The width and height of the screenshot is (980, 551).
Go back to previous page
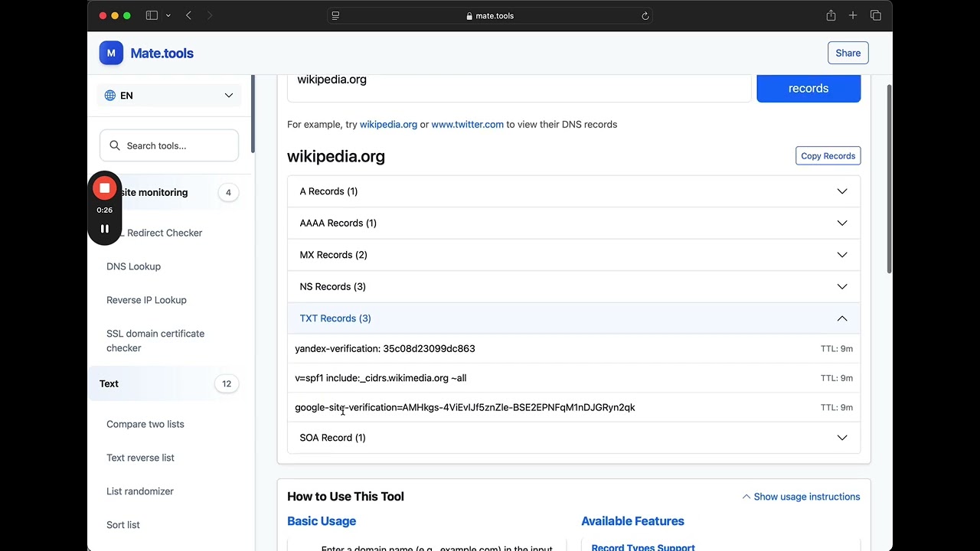(x=188, y=15)
